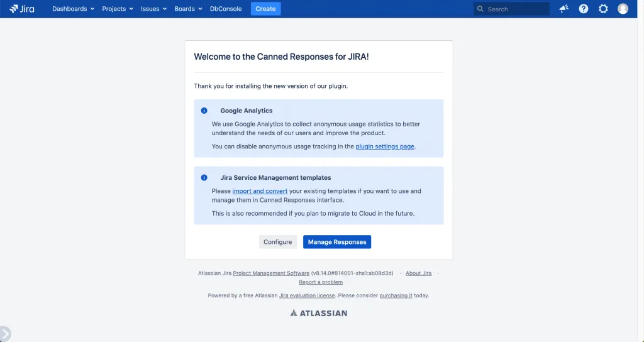This screenshot has height=342, width=644.
Task: Open the user profile avatar menu
Action: pyautogui.click(x=623, y=9)
